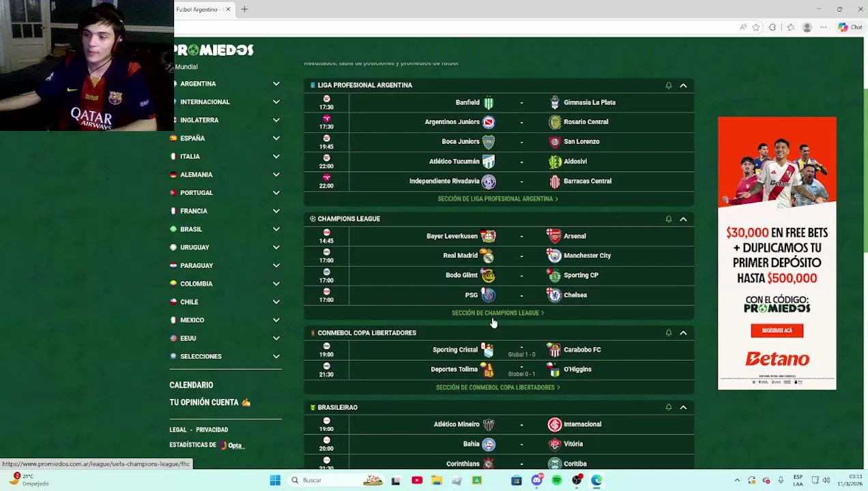Add page to favorites star icon

(756, 27)
